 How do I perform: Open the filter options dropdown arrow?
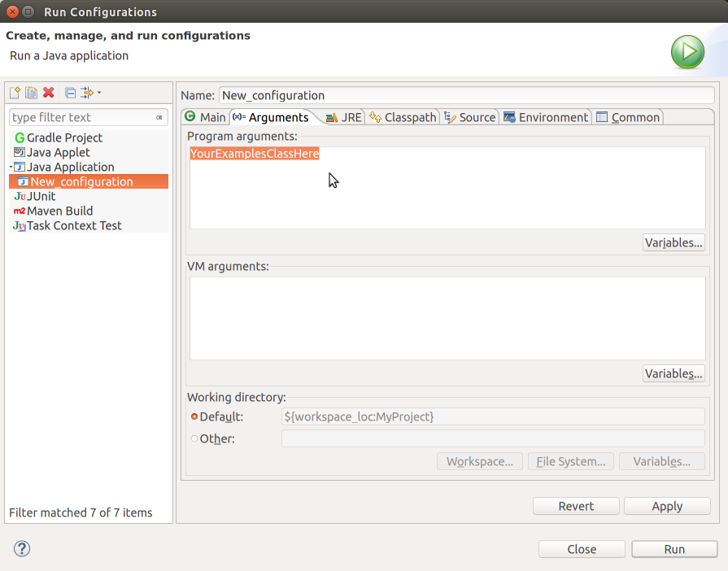tap(99, 93)
